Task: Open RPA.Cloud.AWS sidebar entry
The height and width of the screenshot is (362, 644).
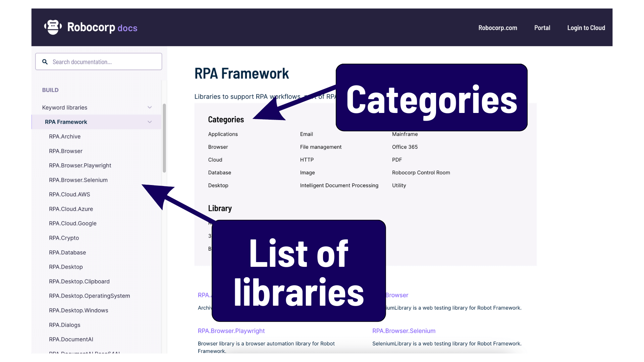Action: click(x=69, y=194)
